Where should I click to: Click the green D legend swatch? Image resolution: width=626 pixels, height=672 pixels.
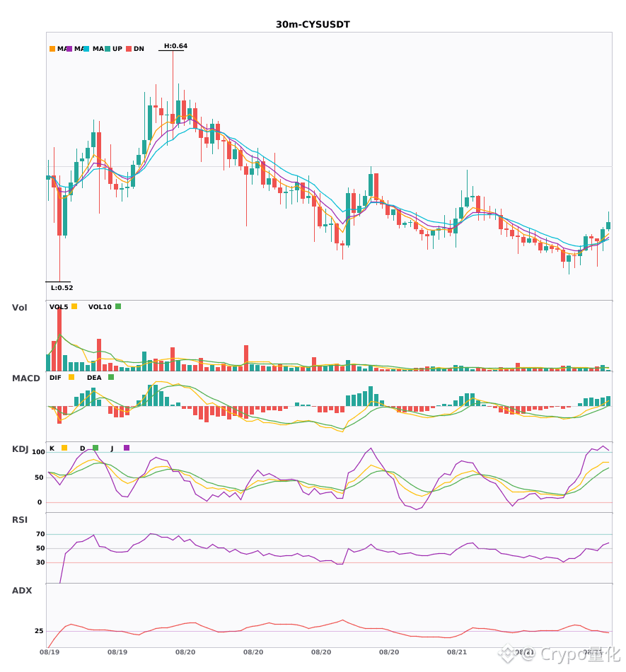point(95,448)
